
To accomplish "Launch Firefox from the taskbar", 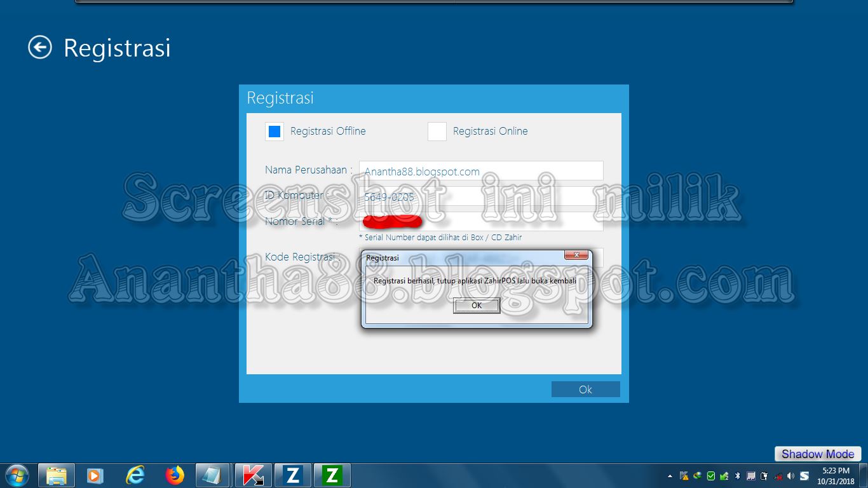I will coord(174,475).
